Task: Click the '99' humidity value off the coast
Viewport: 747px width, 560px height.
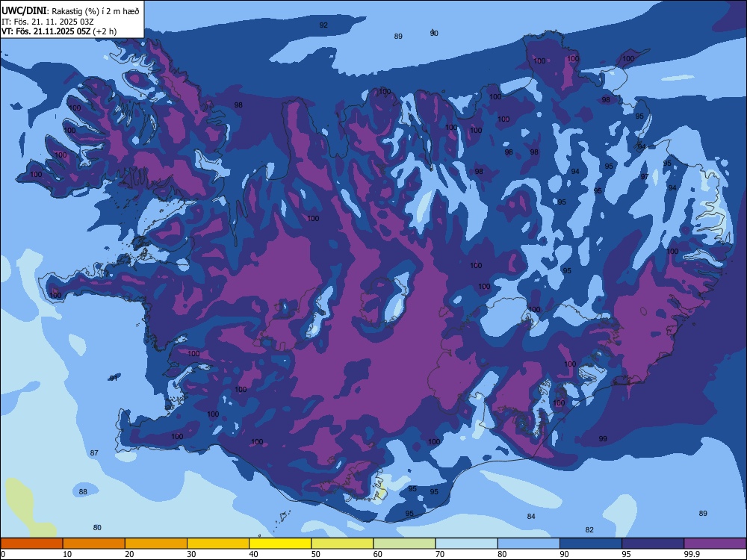Action: pyautogui.click(x=603, y=438)
